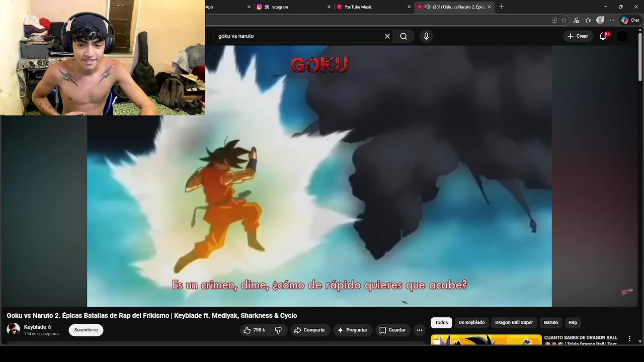The image size is (644, 362).
Task: Click the Compartir share button
Action: coord(309,330)
